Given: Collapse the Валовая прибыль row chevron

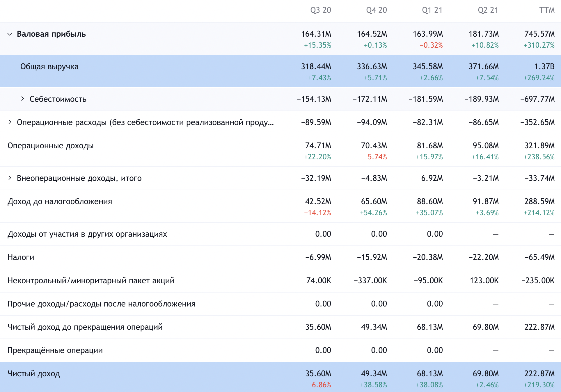Looking at the screenshot, I should (x=10, y=34).
